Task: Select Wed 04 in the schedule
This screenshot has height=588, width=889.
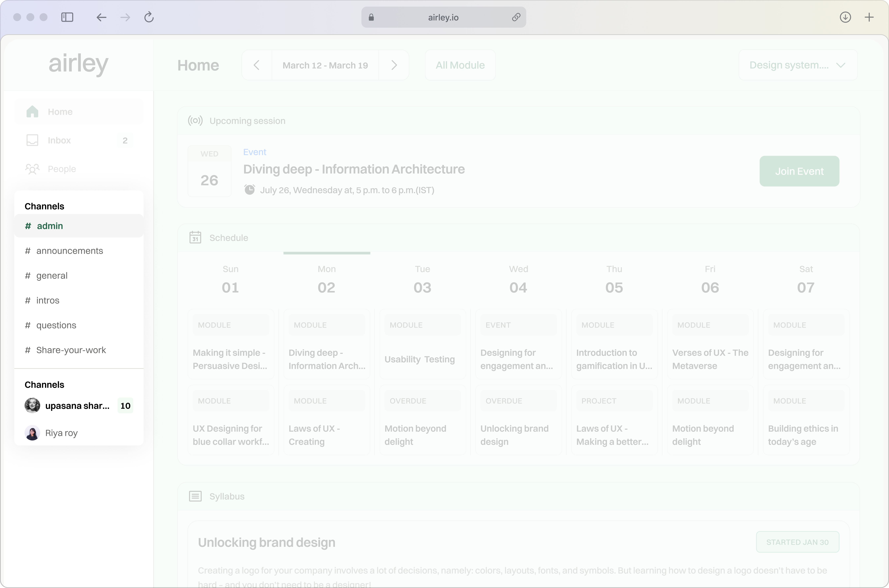Action: pos(518,280)
